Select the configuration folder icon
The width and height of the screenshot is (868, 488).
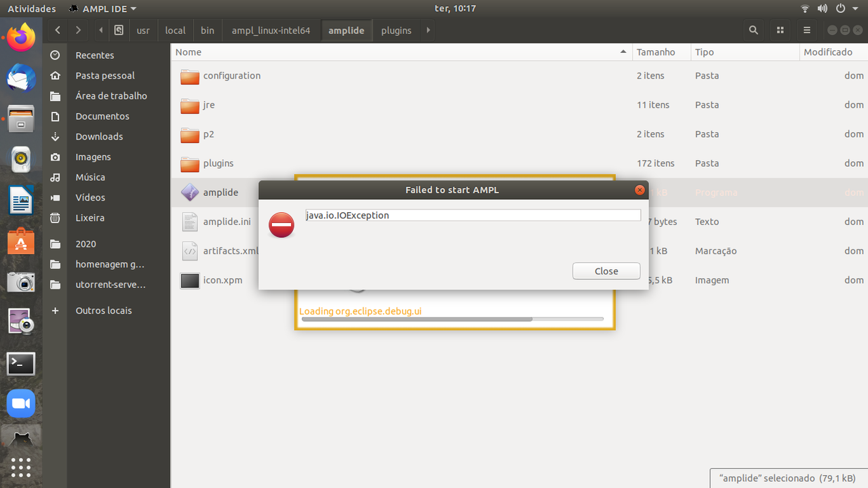(x=190, y=76)
